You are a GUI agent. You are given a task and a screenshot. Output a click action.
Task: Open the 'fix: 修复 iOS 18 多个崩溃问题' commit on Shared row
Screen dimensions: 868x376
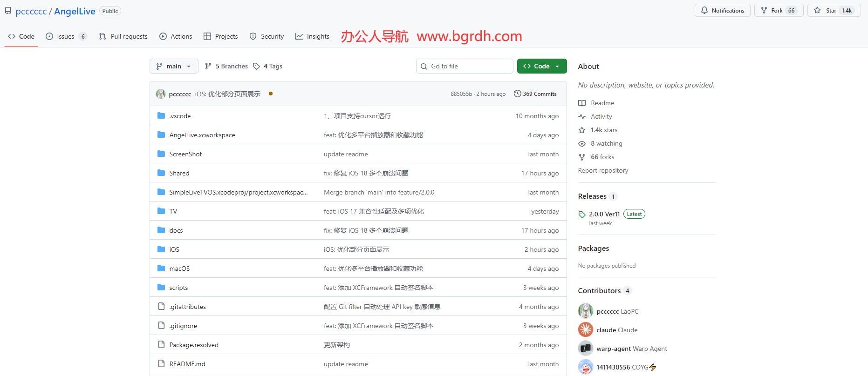pos(366,173)
